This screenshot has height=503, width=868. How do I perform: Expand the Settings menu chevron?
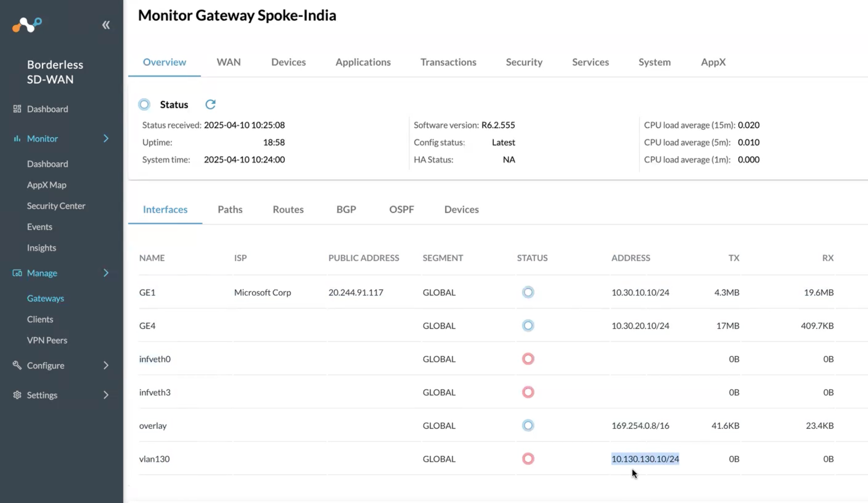pos(106,395)
